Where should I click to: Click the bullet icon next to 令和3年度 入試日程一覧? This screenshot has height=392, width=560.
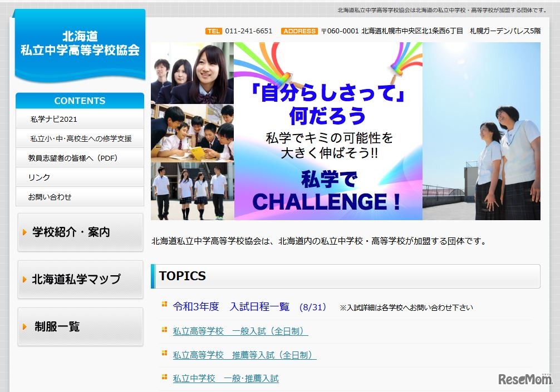[164, 305]
